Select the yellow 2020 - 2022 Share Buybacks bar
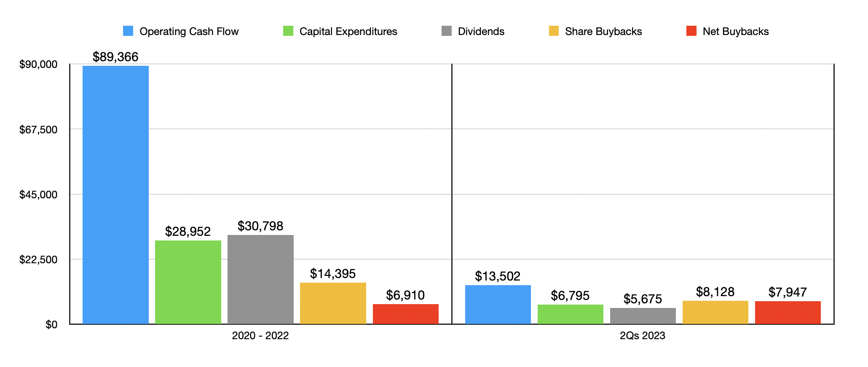The image size is (868, 367). pos(333,303)
